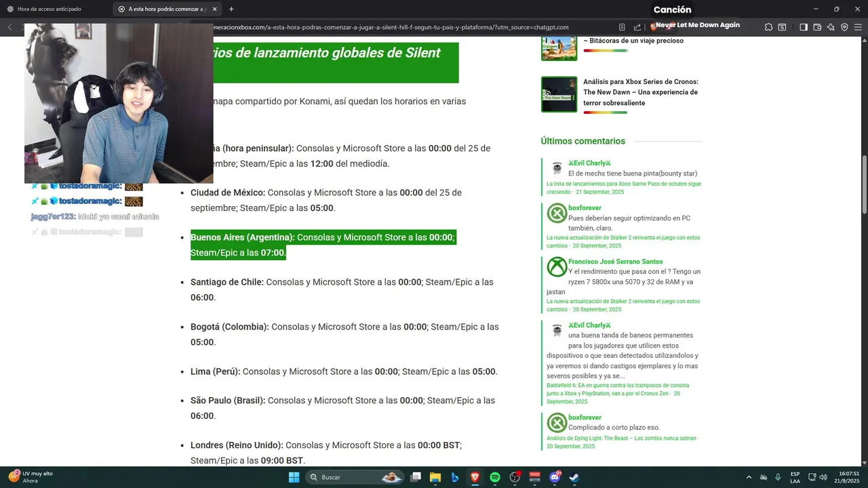Screen dimensions: 868x488
Task: Click the 'São Paulo (Brasil):' city label
Action: pyautogui.click(x=228, y=401)
